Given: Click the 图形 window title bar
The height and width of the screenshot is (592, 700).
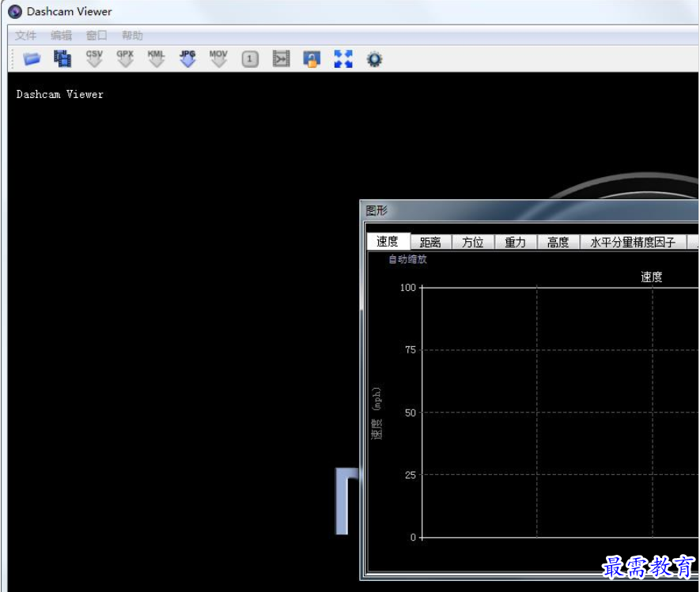Looking at the screenshot, I should pos(529,210).
